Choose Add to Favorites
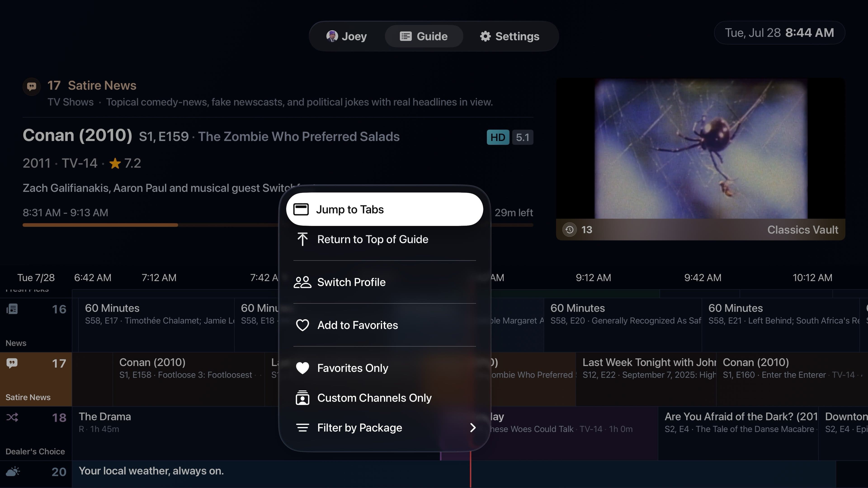The height and width of the screenshot is (488, 868). 384,325
